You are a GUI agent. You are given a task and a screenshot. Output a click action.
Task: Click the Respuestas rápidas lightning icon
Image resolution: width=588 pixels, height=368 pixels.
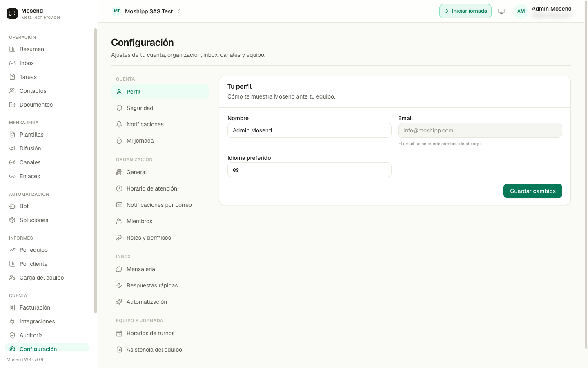pyautogui.click(x=119, y=285)
